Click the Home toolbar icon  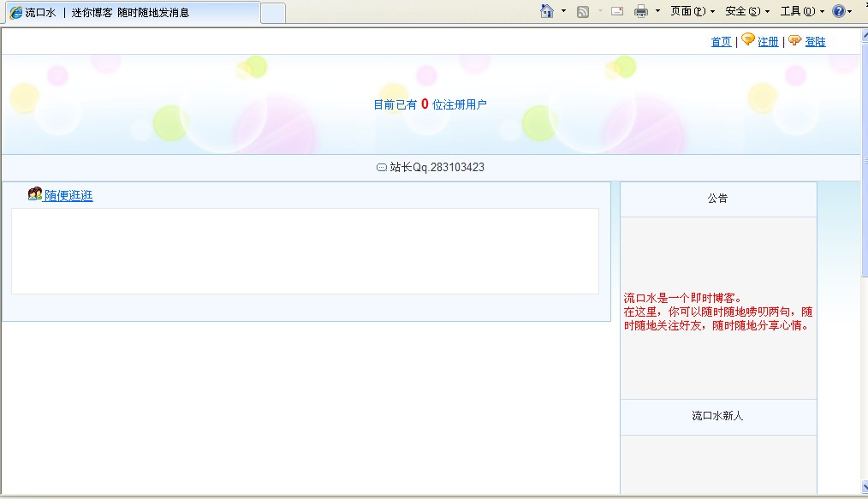(547, 11)
